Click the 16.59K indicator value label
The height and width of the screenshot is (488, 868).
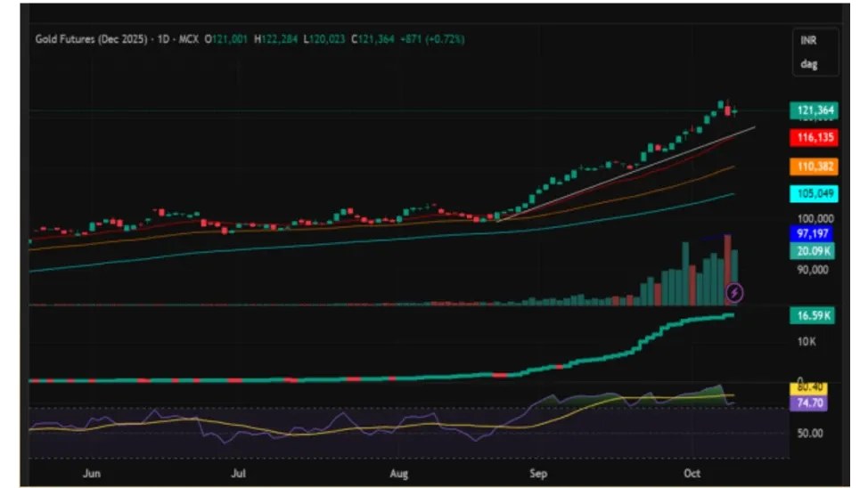[x=815, y=315]
